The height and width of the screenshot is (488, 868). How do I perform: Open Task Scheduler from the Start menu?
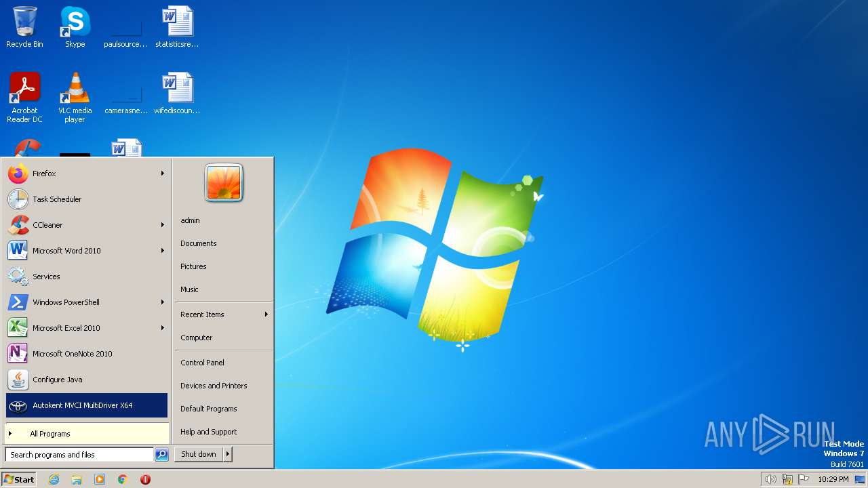pos(87,199)
